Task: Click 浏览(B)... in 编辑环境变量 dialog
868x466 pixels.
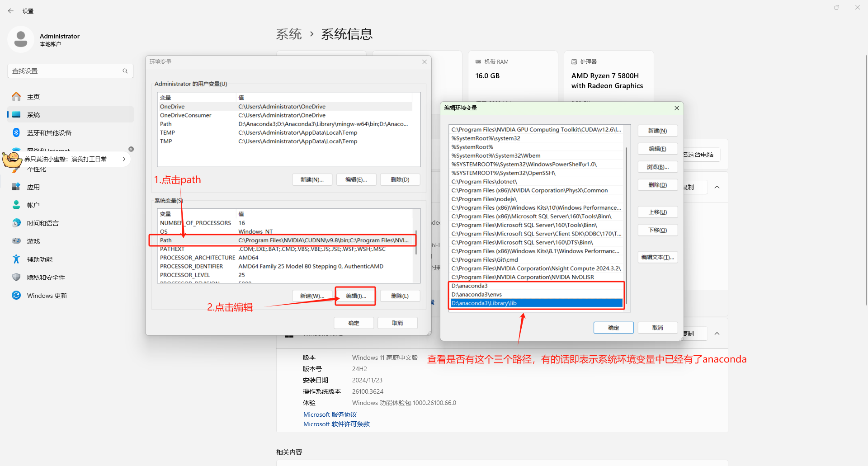Action: [x=658, y=167]
